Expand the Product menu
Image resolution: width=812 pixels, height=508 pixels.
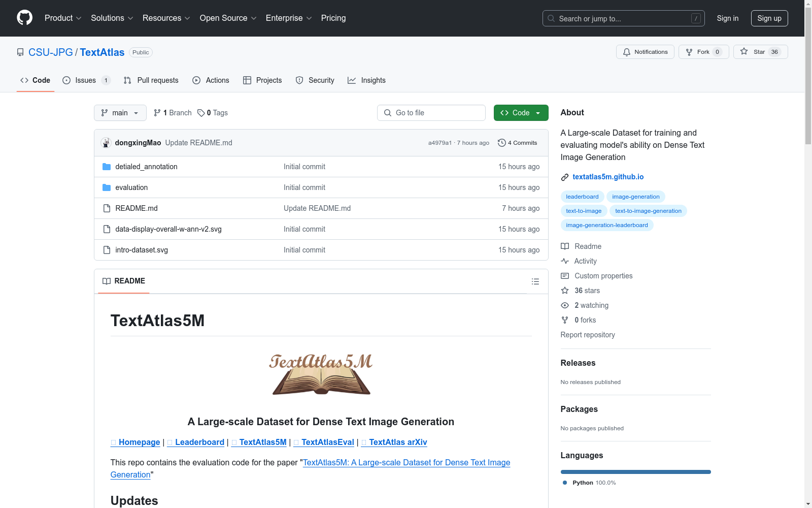[x=63, y=18]
